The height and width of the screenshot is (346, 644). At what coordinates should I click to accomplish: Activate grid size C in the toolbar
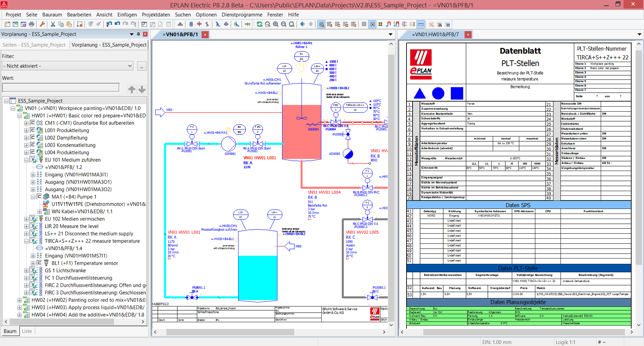coord(338,24)
